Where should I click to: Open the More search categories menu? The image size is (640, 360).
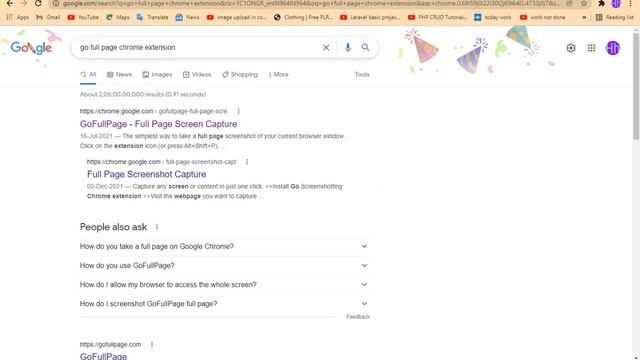[x=278, y=74]
